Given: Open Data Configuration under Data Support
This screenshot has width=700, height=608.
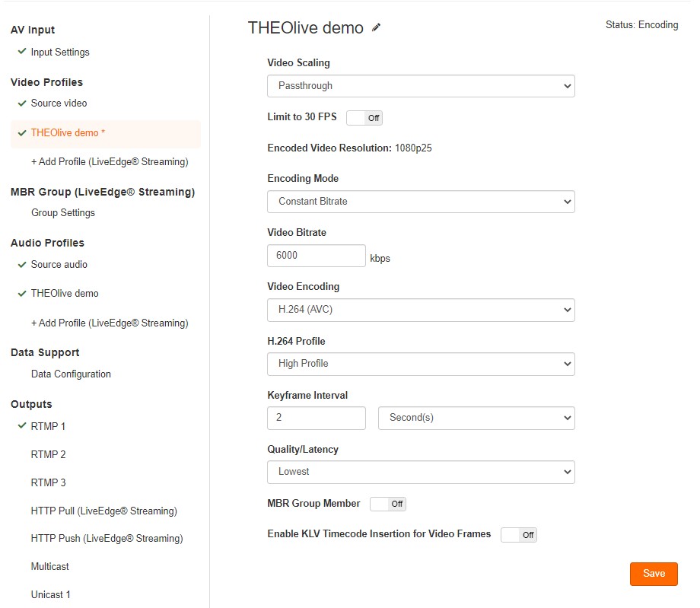Looking at the screenshot, I should tap(71, 374).
